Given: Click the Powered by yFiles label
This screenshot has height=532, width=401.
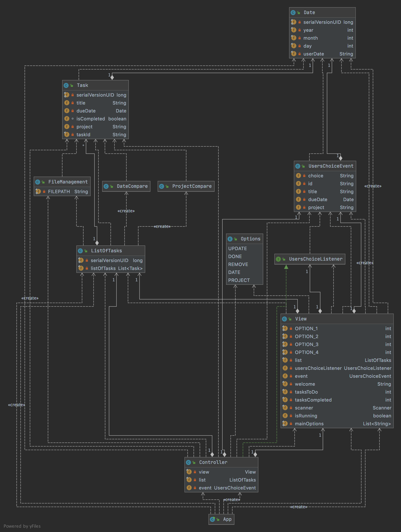Looking at the screenshot, I should (x=22, y=526).
